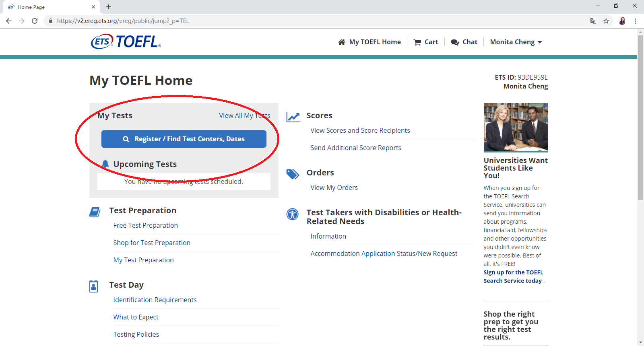The height and width of the screenshot is (346, 644).
Task: Click the ETS ID 93DE959E text
Action: tap(521, 77)
